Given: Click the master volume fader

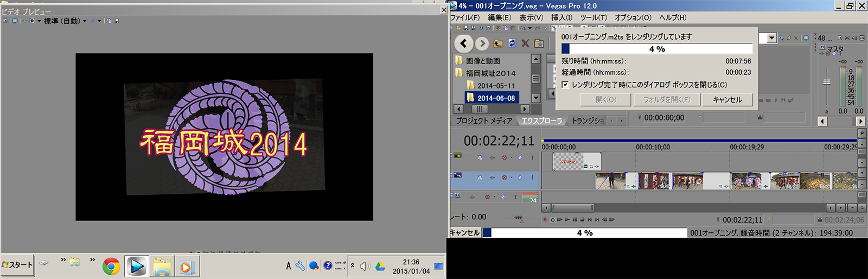Looking at the screenshot, I should (x=826, y=83).
